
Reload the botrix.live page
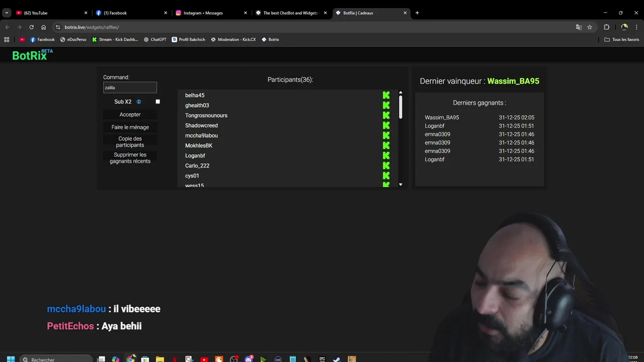coord(31,27)
